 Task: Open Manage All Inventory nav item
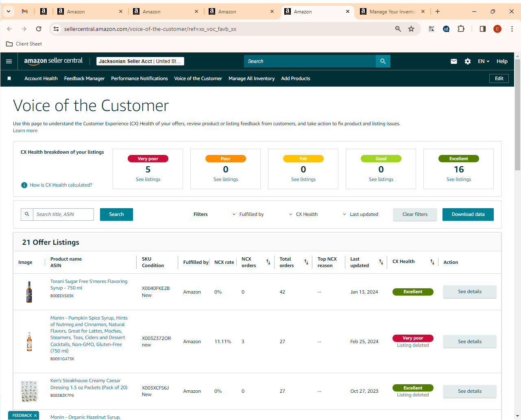tap(251, 78)
